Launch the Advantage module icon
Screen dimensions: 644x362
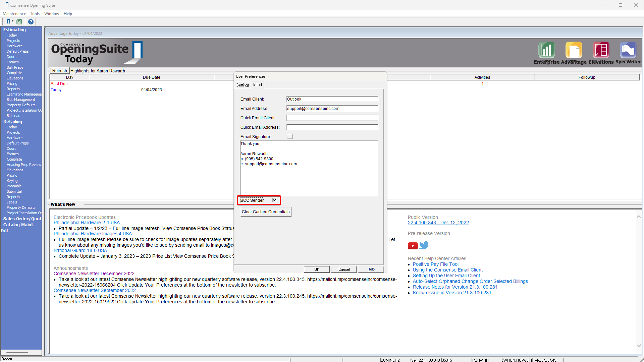[x=574, y=50]
